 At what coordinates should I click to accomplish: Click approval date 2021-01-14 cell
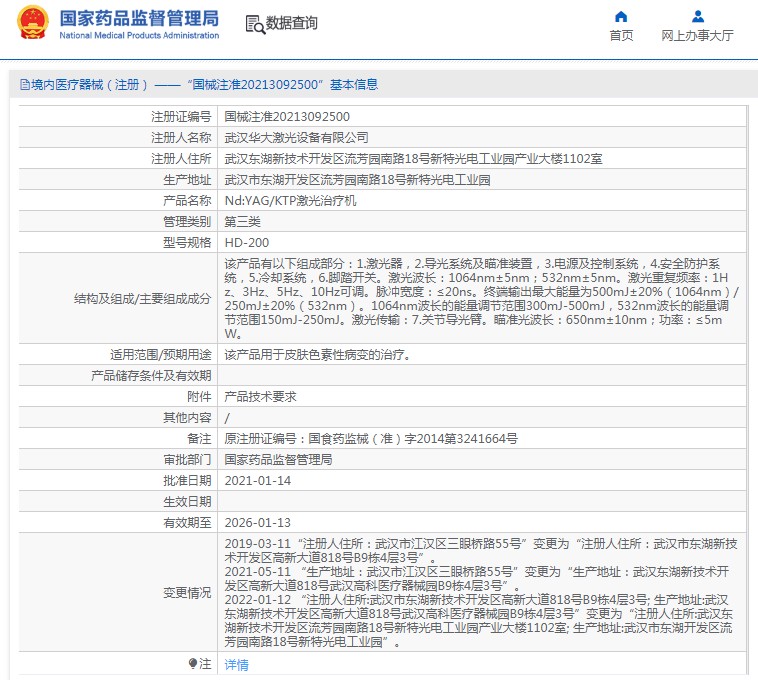coord(257,480)
